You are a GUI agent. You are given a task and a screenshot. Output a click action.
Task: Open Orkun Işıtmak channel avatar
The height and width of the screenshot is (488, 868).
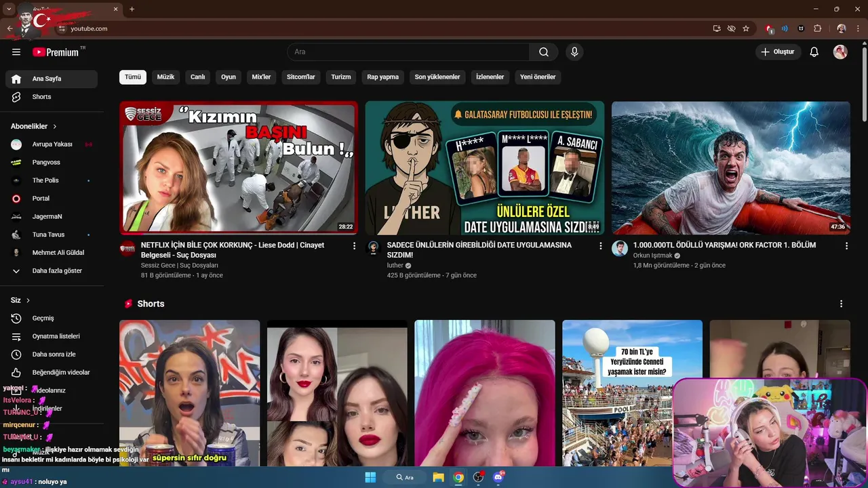click(x=620, y=248)
